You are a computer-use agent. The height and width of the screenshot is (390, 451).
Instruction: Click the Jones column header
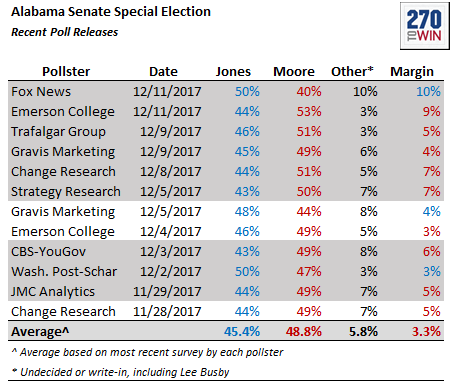[233, 72]
